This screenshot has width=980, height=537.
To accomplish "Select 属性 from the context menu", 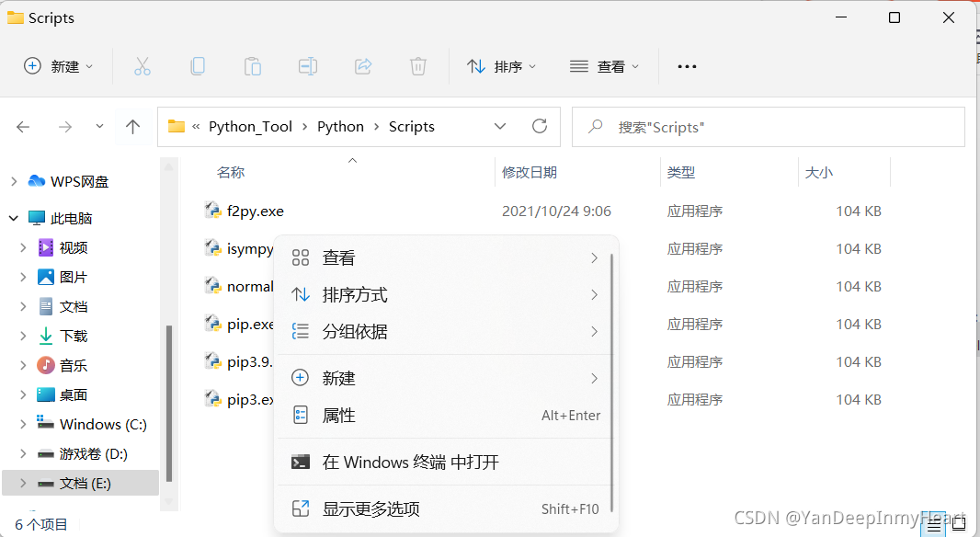I will 340,415.
